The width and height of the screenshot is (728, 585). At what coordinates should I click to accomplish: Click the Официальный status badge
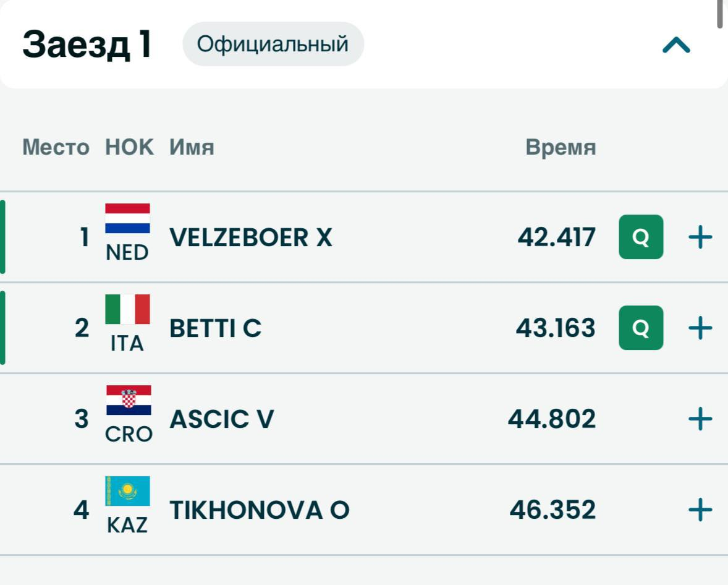[273, 45]
